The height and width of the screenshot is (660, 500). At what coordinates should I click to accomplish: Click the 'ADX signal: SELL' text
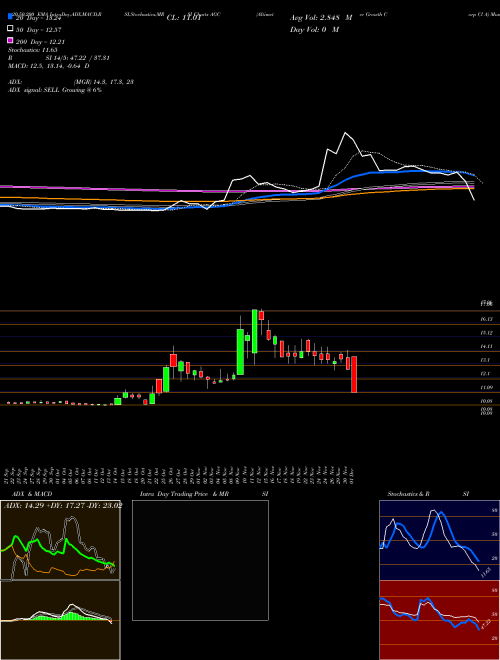coord(34,90)
